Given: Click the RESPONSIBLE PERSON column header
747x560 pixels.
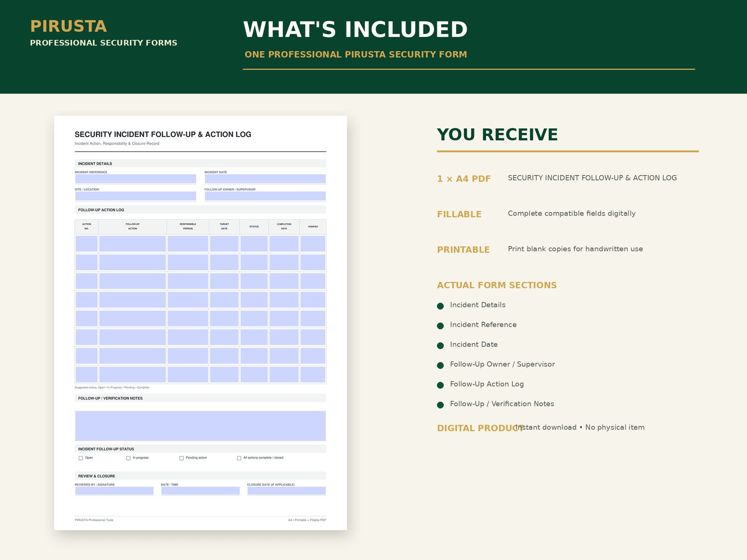Looking at the screenshot, I should 188,226.
